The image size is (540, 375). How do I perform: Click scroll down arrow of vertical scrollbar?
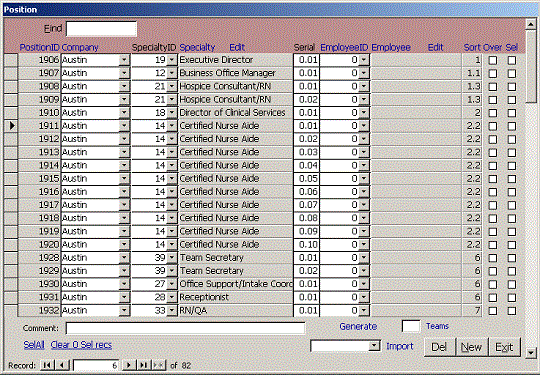pyautogui.click(x=530, y=353)
